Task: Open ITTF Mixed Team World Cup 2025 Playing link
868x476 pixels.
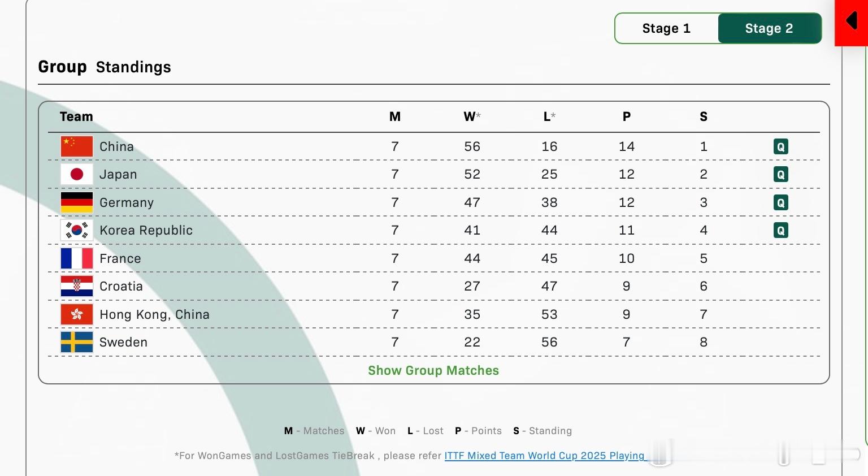Action: pos(544,456)
